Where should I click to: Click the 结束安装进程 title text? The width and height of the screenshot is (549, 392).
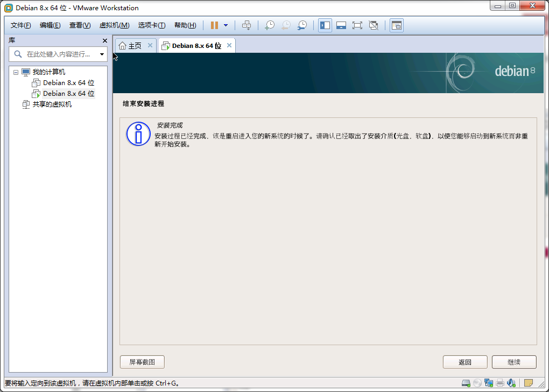coord(143,104)
